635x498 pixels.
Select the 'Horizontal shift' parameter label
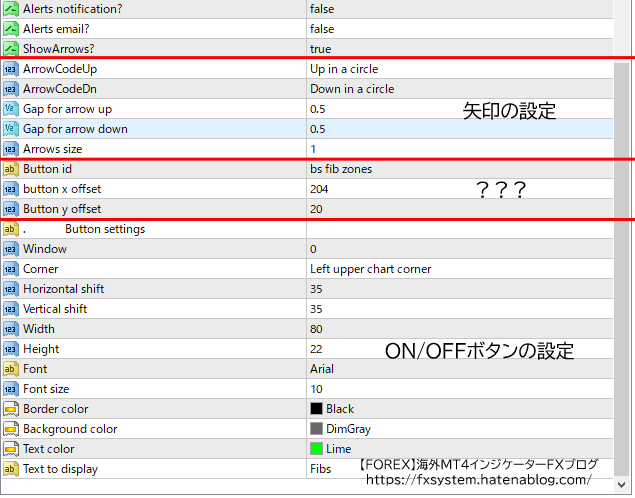click(x=64, y=289)
